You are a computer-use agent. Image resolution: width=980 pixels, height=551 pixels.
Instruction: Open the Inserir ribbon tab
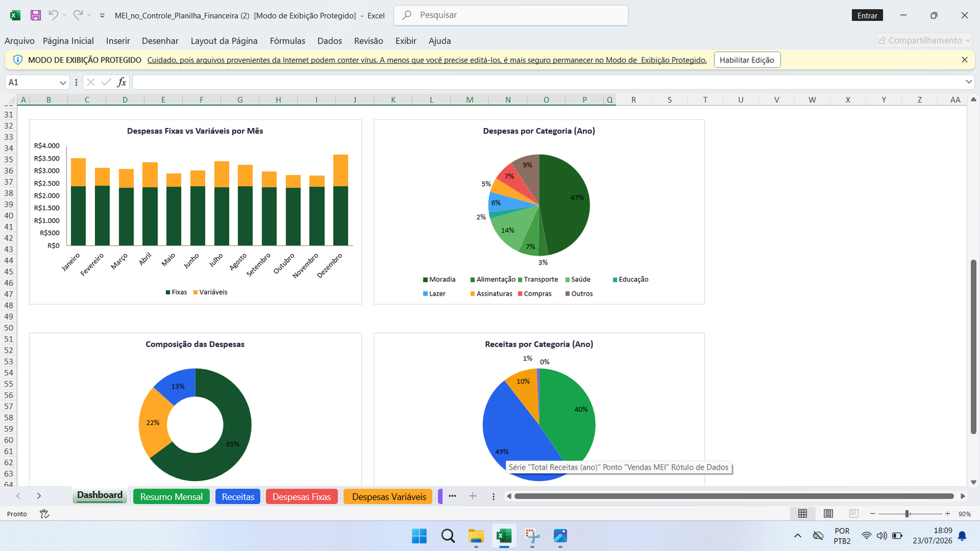(118, 41)
